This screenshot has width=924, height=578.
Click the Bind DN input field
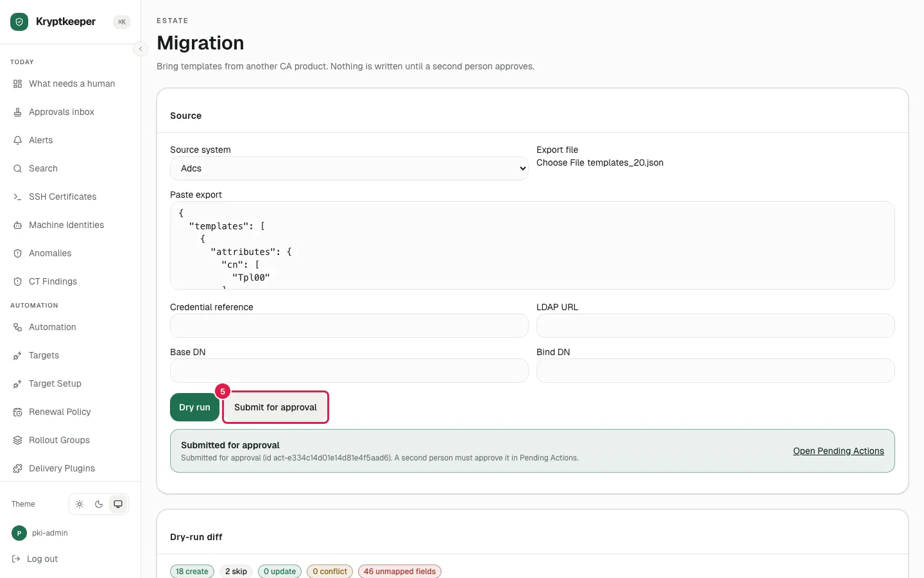(x=715, y=371)
